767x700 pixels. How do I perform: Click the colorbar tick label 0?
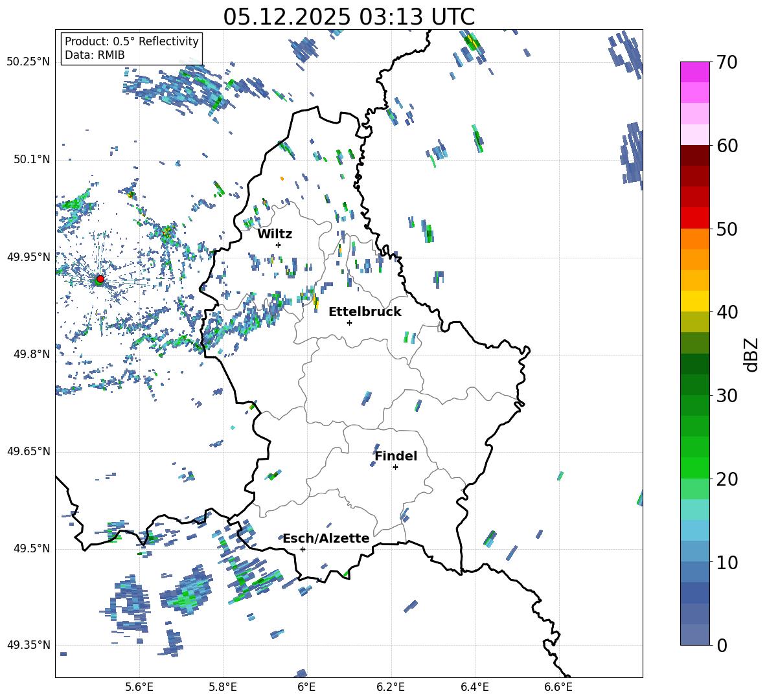click(722, 645)
